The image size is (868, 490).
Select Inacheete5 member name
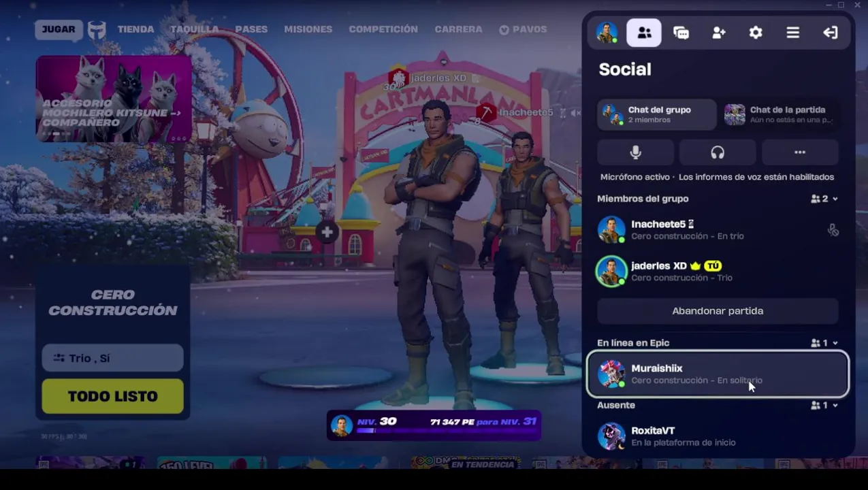point(658,224)
